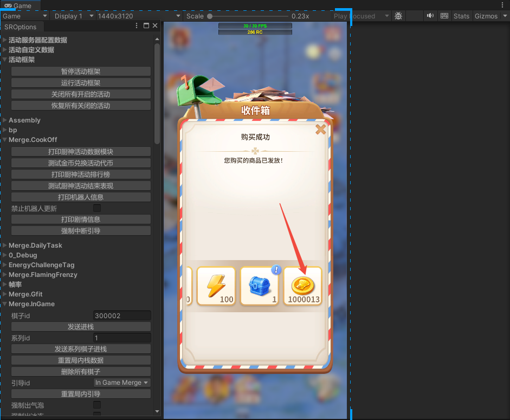Mute audio with the speaker icon
Screen dimensions: 510x420
click(430, 16)
